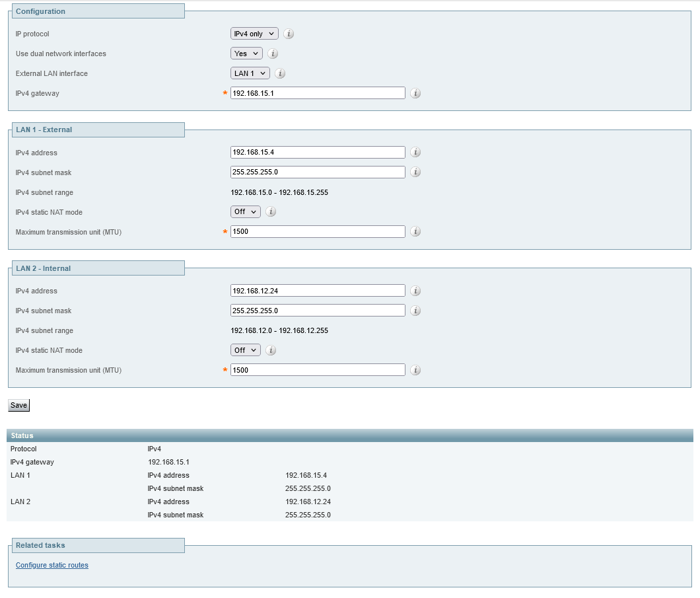Follow the Configure static routes link
Screen dimensions: 700x598
(x=52, y=565)
